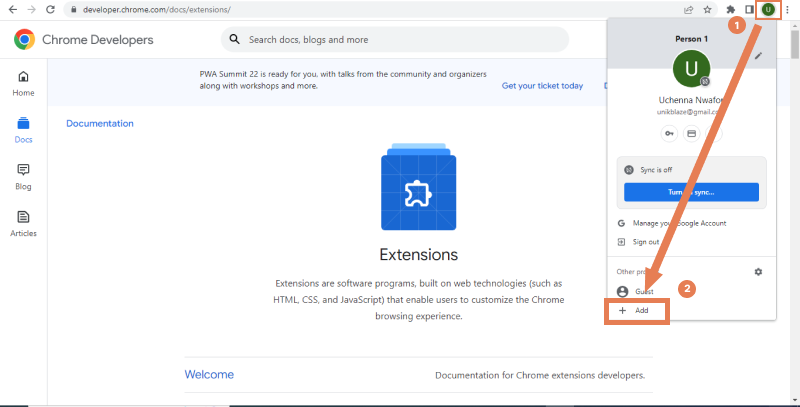Screen dimensions: 800x407
Task: Click the Person 1 header text
Action: [x=691, y=39]
